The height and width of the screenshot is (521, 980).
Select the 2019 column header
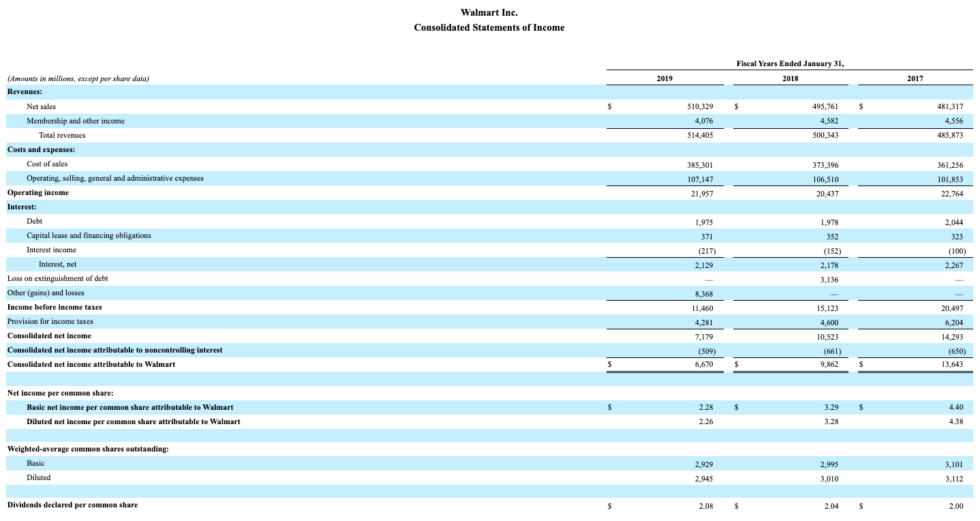pos(664,78)
